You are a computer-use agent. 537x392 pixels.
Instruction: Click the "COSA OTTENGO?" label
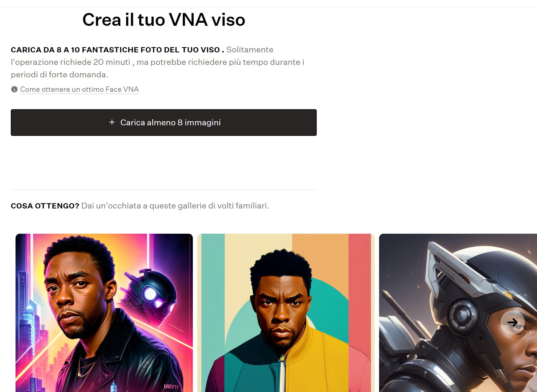(x=45, y=206)
